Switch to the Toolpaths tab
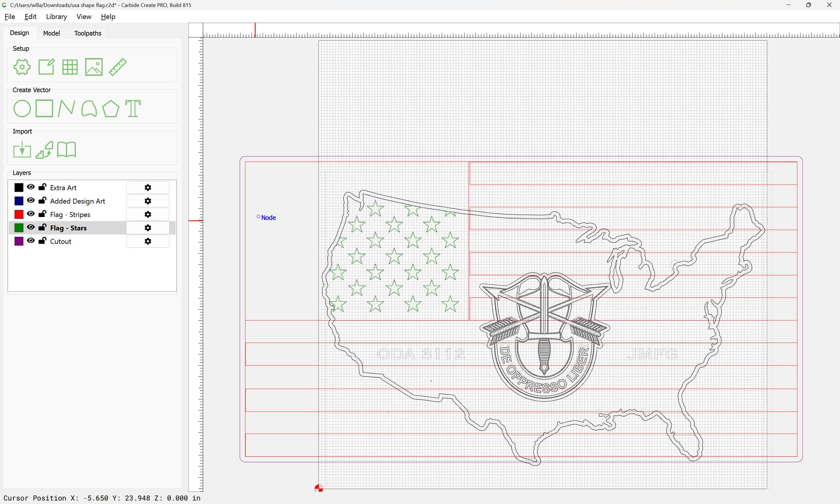 tap(87, 33)
